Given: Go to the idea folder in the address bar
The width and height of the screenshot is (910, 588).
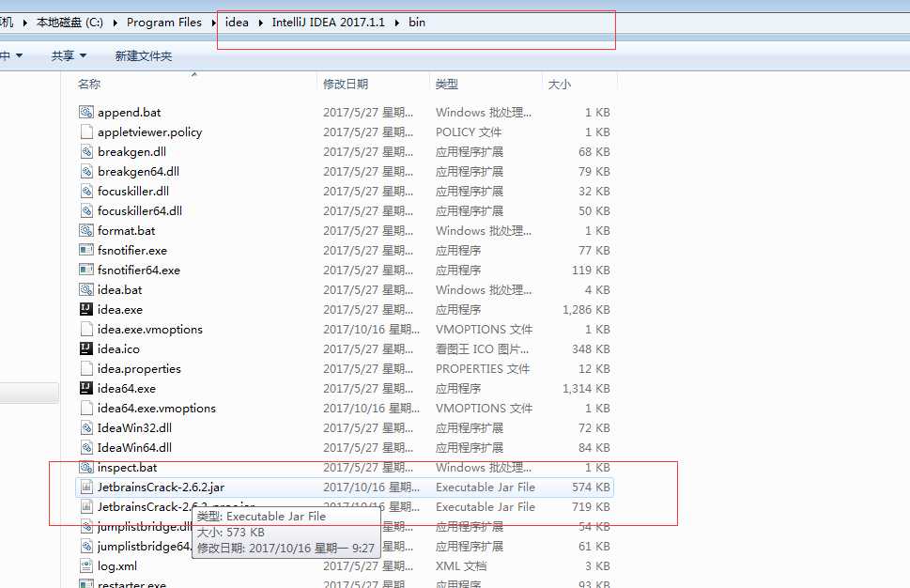Looking at the screenshot, I should coord(237,23).
